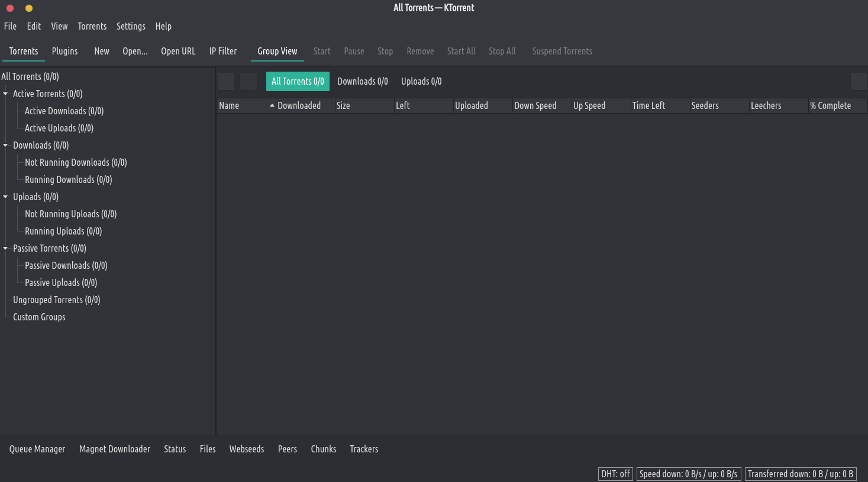Collapse the Active Torrents group arrow
Screen dimensions: 868x482
5,94
